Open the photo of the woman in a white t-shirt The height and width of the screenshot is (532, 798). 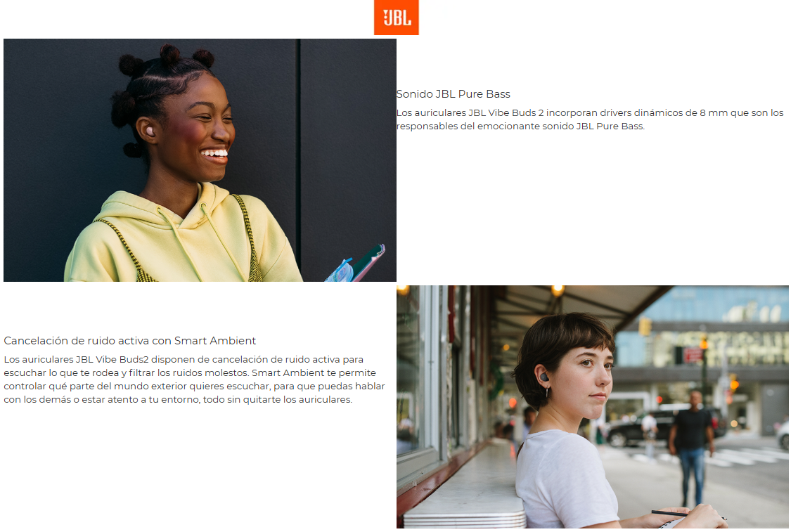(x=593, y=407)
